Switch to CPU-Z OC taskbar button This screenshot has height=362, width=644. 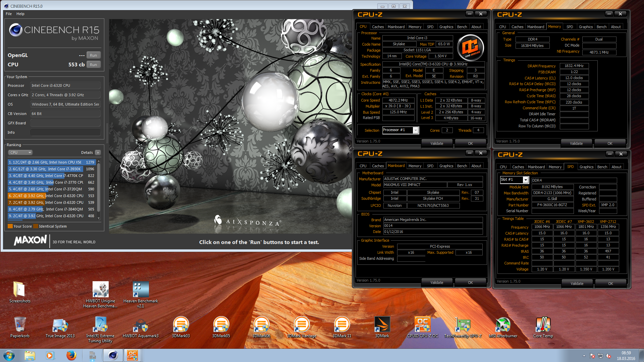(x=132, y=355)
